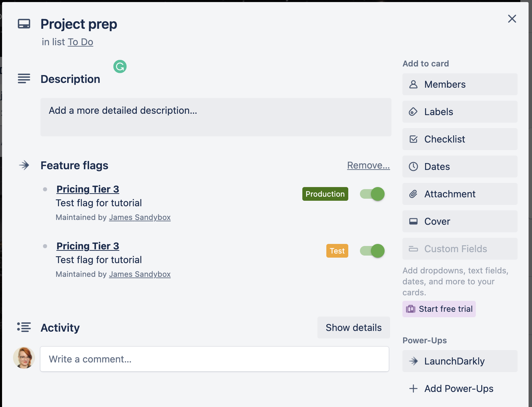The width and height of the screenshot is (532, 407).
Task: Open the Dates icon
Action: [413, 166]
